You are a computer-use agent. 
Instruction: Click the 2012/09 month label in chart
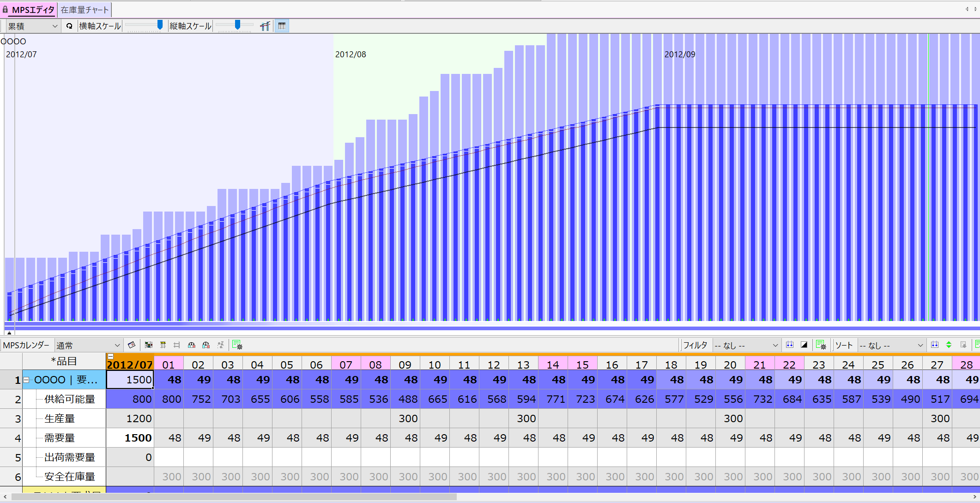tap(680, 54)
